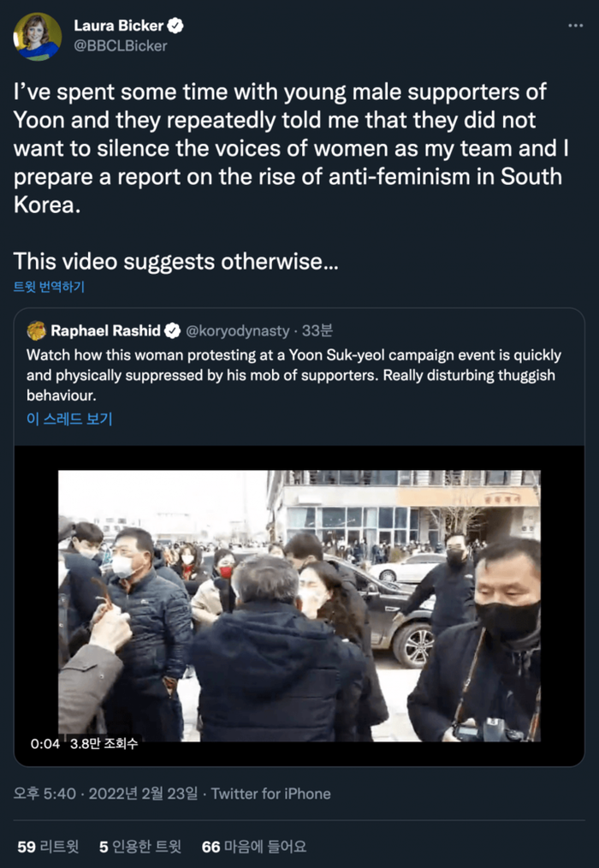View the 59 리트윗 list

coord(48,847)
